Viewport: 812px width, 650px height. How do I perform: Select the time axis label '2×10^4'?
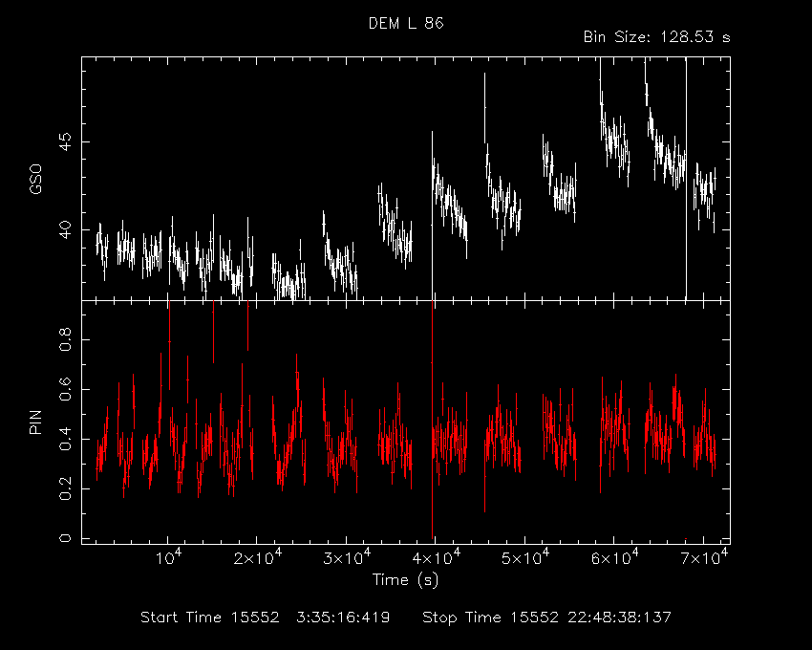[257, 557]
